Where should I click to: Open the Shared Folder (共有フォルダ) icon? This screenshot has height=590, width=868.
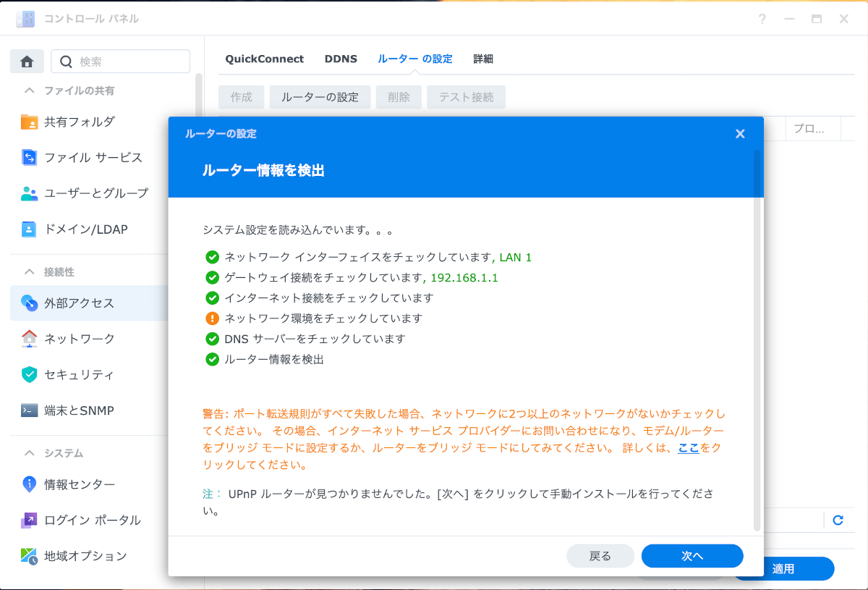[29, 122]
